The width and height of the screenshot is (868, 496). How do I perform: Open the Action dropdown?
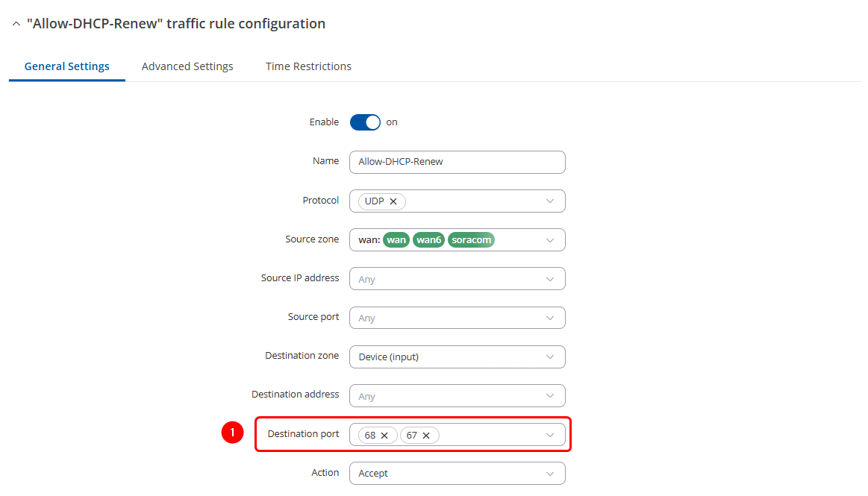pyautogui.click(x=550, y=474)
